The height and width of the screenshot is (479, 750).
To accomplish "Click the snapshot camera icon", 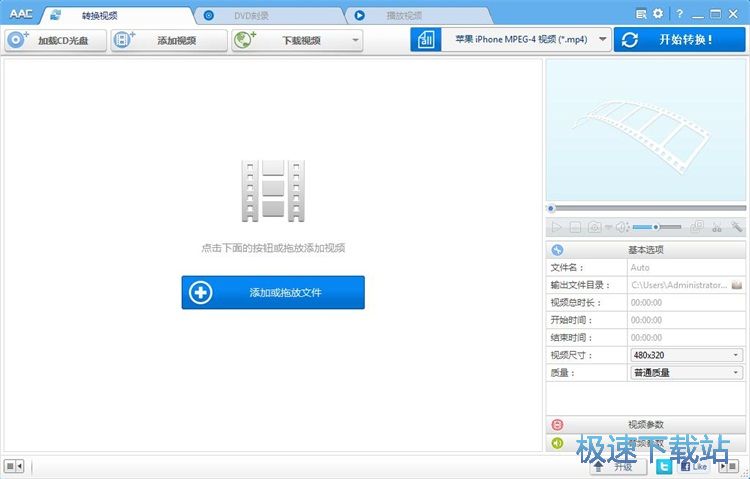I will click(595, 227).
